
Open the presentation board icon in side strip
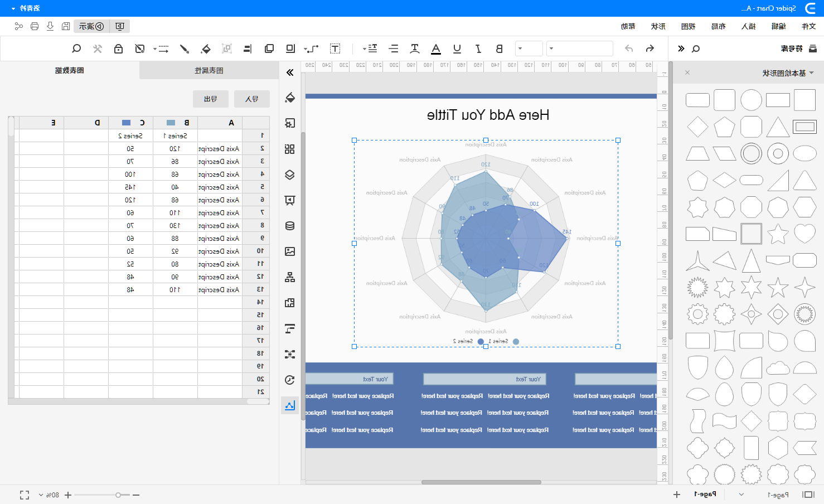pos(290,200)
